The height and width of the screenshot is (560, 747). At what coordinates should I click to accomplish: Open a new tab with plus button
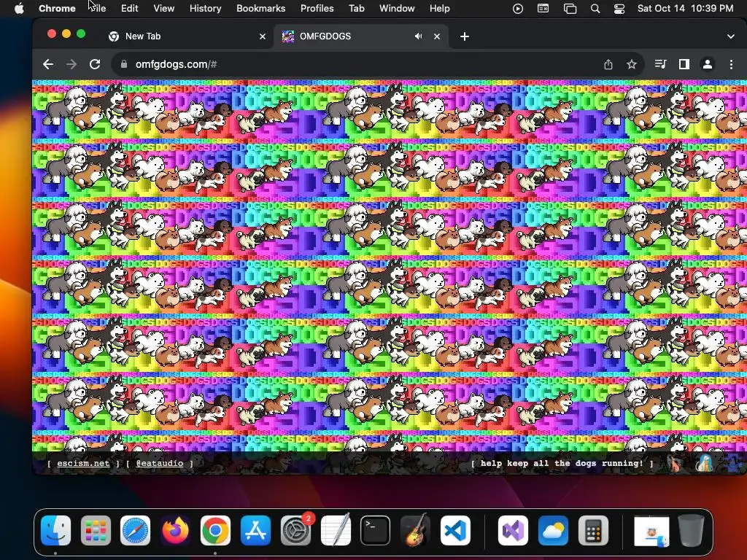(x=465, y=36)
